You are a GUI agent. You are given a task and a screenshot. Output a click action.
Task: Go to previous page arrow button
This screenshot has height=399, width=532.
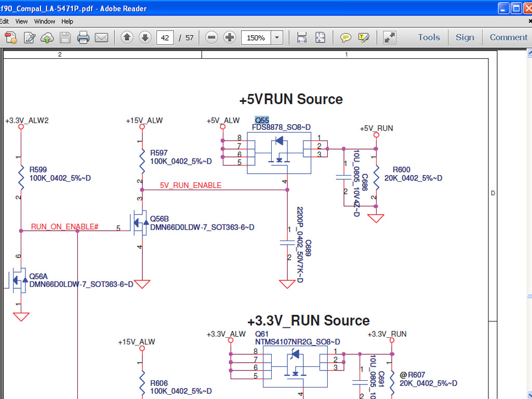(127, 37)
